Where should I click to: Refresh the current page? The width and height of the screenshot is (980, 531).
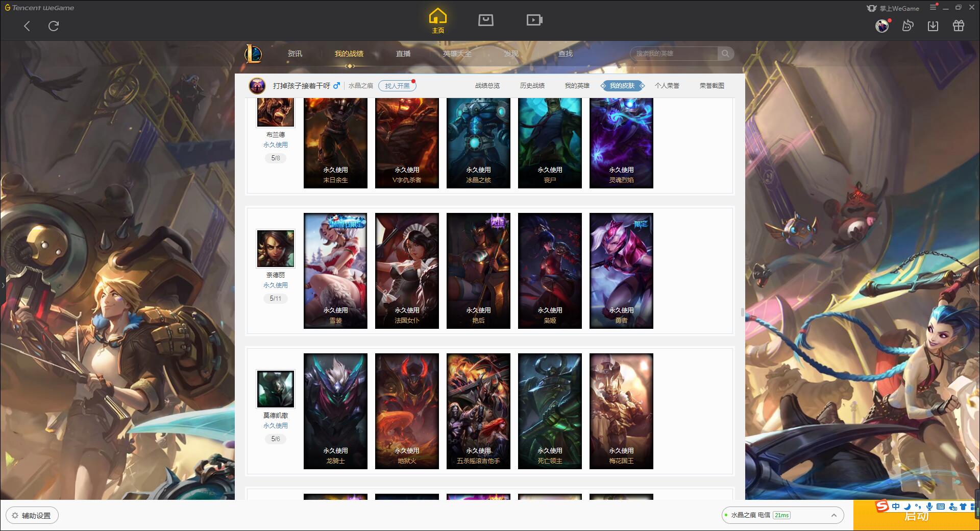coord(54,26)
